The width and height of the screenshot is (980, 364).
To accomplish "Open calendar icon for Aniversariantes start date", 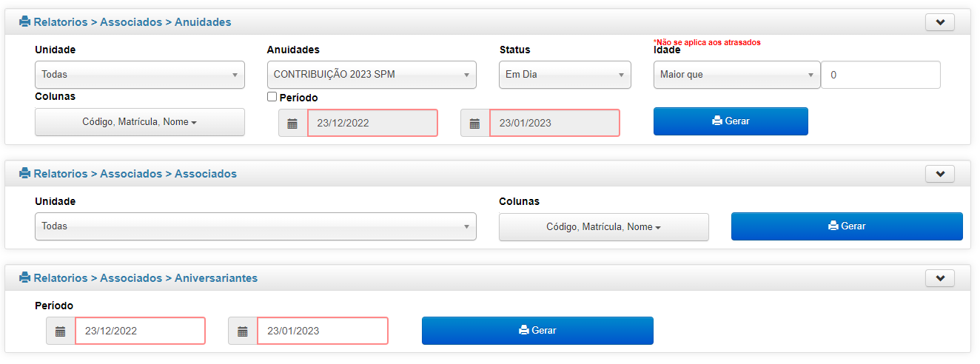I will coord(61,331).
